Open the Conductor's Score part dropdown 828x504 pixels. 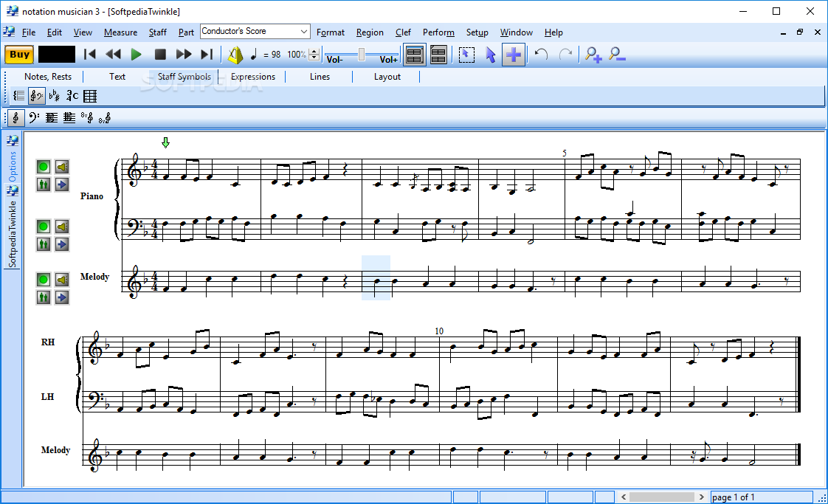coord(255,31)
